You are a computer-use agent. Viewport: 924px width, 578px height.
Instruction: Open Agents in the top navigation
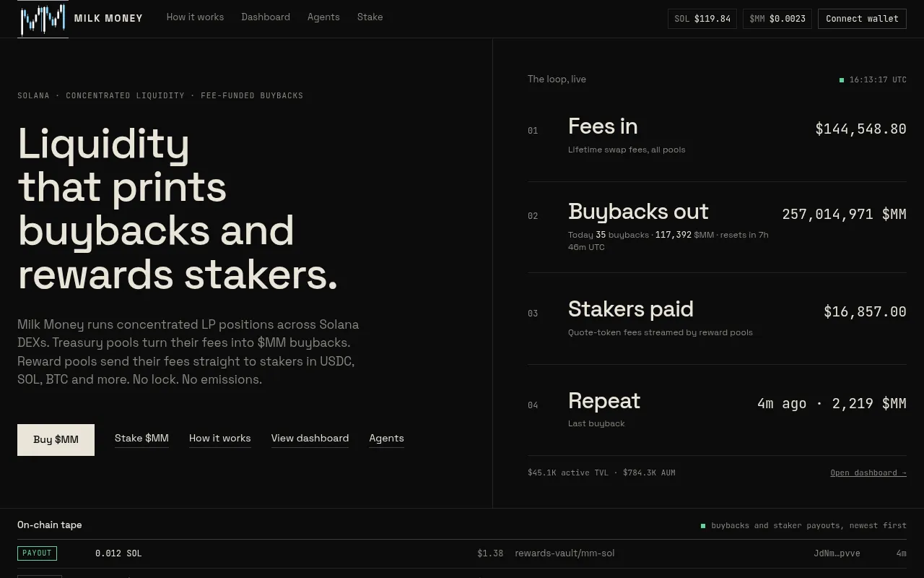coord(323,17)
